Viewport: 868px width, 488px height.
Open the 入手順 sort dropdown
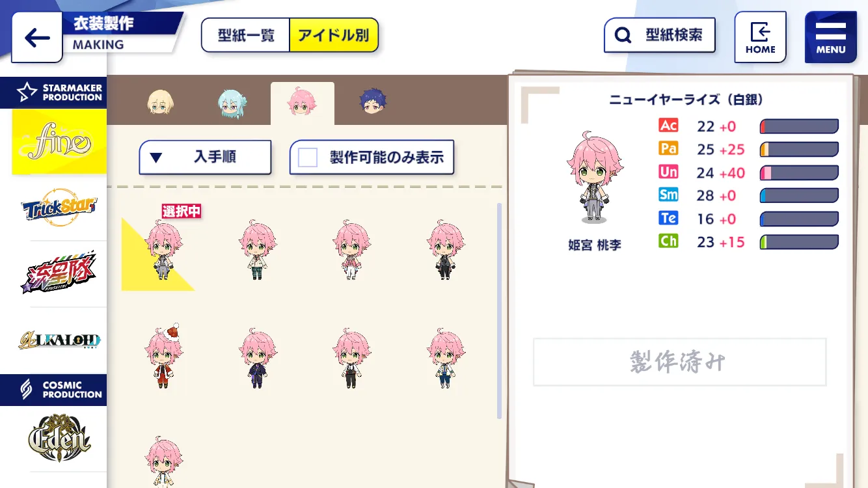pyautogui.click(x=205, y=157)
